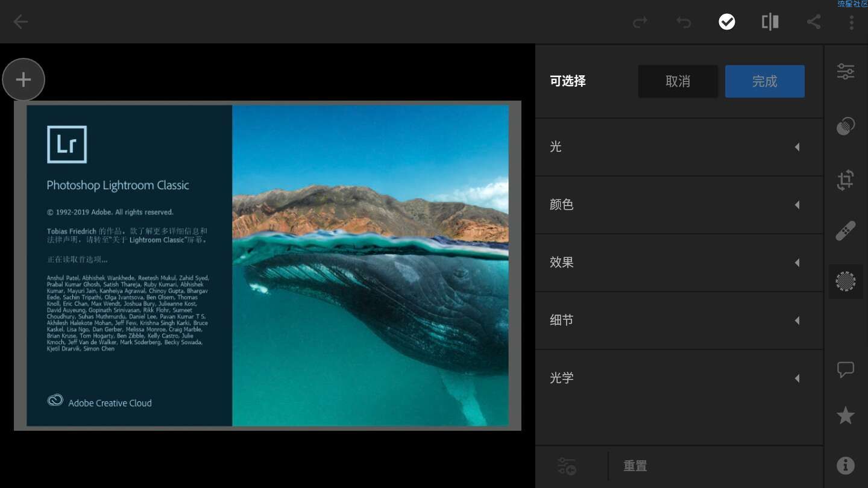Click the blue 完成 button
Image resolution: width=868 pixels, height=488 pixels.
pyautogui.click(x=765, y=81)
